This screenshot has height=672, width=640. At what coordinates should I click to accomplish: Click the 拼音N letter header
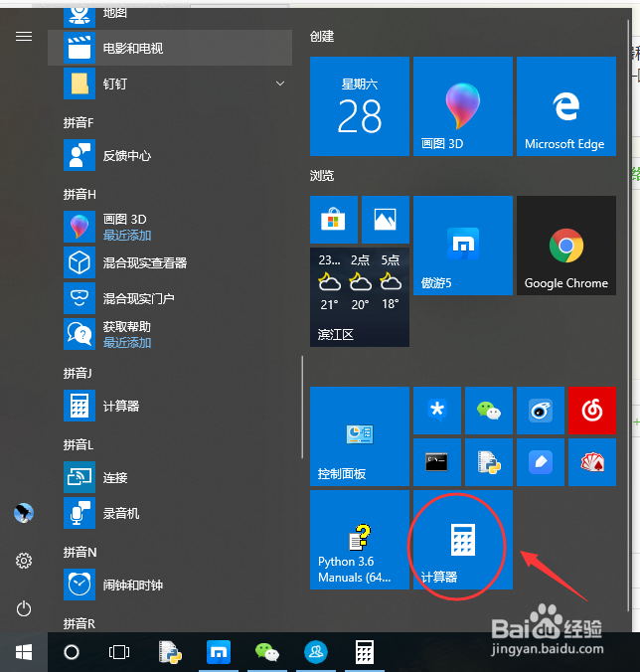80,552
